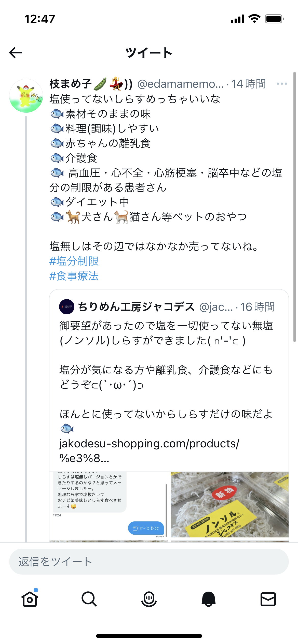The width and height of the screenshot is (298, 644).
Task: Tap the ちりめん工房ジャコデス small avatar icon
Action: [x=67, y=307]
